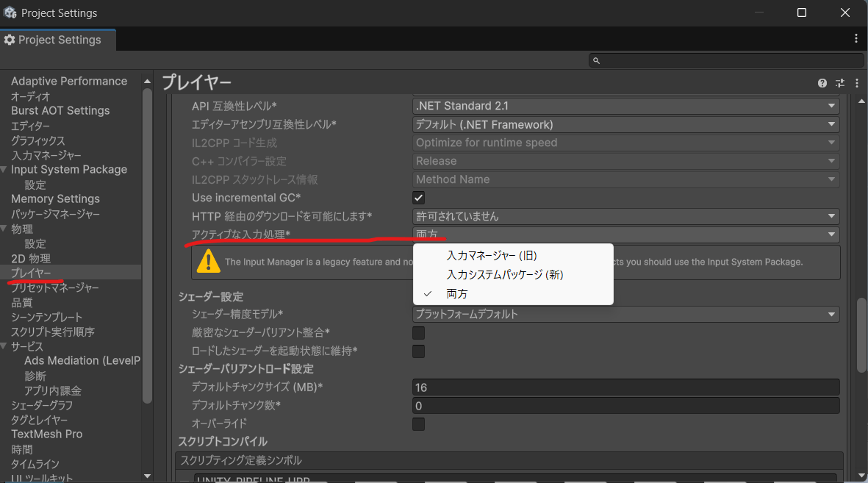Collapse the Input System Package tree item

pyautogui.click(x=6, y=169)
